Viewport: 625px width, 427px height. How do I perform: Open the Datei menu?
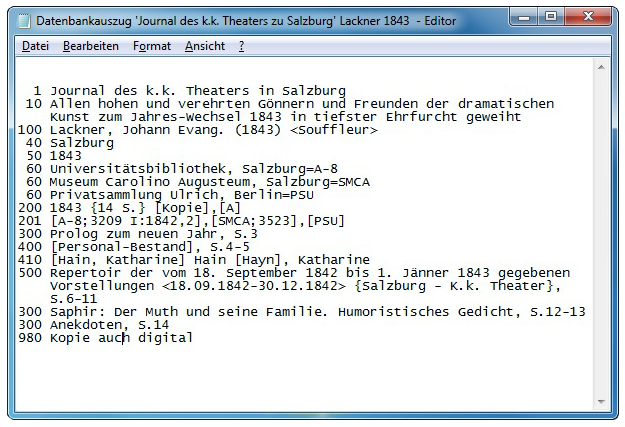[x=35, y=46]
